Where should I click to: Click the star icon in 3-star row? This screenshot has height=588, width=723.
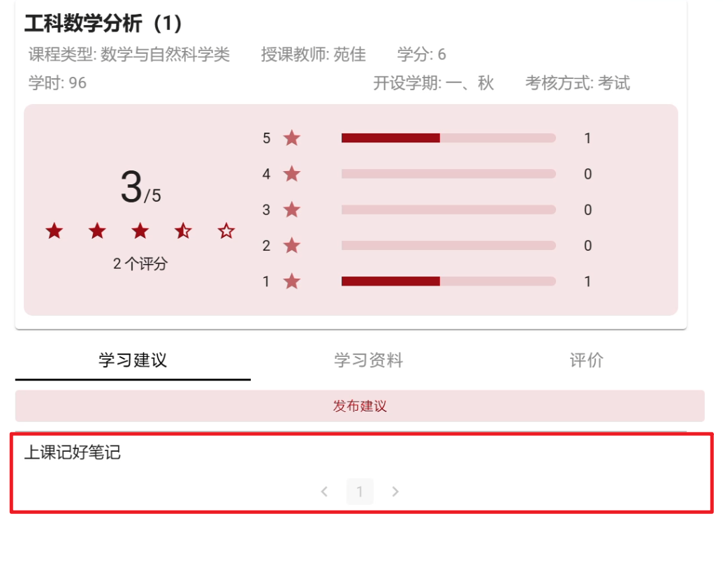(x=292, y=210)
